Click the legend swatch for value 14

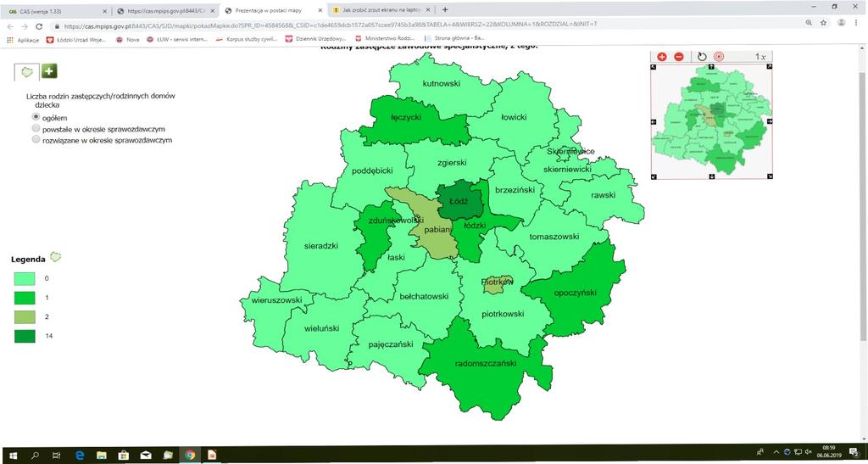(x=25, y=336)
